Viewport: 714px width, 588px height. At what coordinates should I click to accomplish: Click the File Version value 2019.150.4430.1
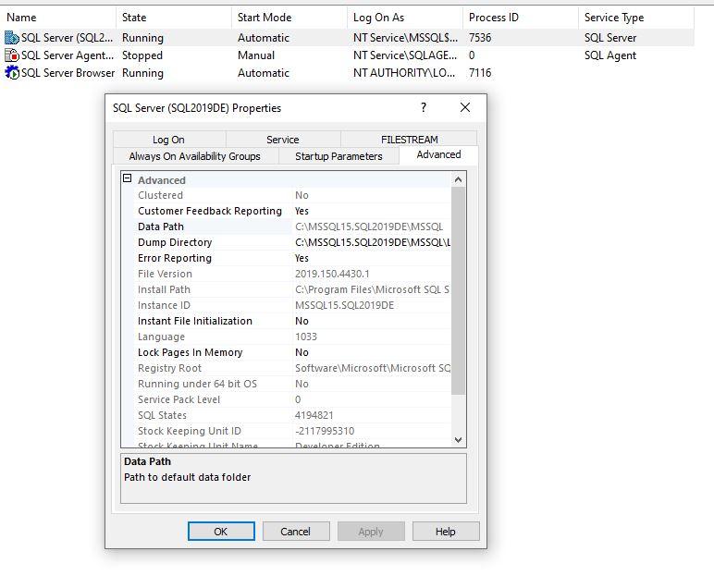coord(332,274)
